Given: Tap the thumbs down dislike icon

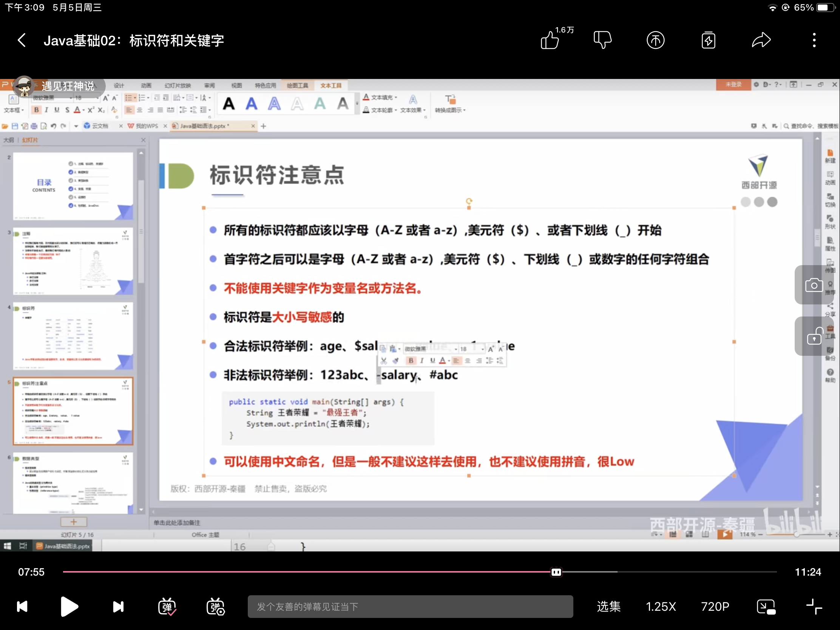Looking at the screenshot, I should 602,40.
